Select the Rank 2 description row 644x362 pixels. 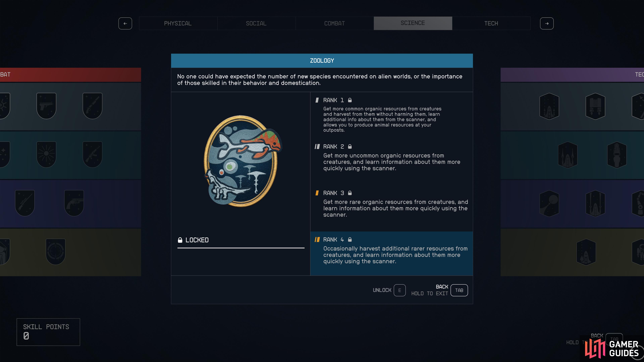(x=391, y=162)
